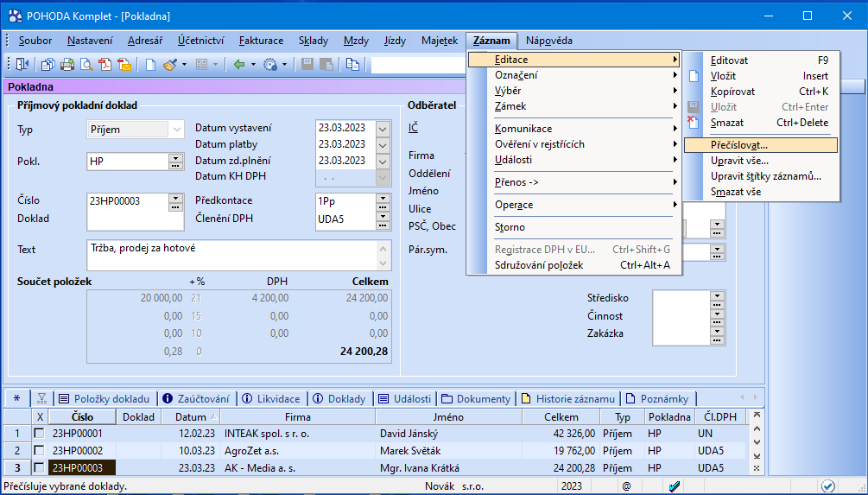Expand the Komunikace submenu
Viewport: 868px width, 495px height.
click(x=574, y=129)
